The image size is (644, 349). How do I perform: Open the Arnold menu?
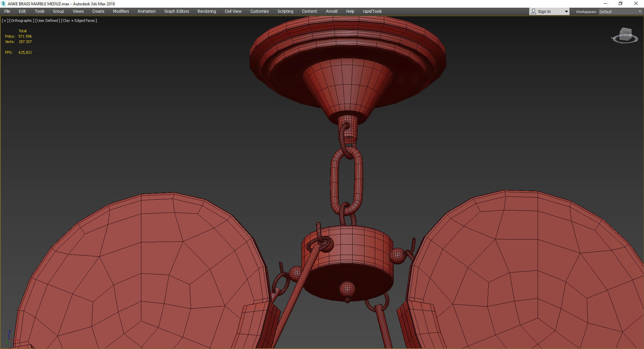[332, 11]
